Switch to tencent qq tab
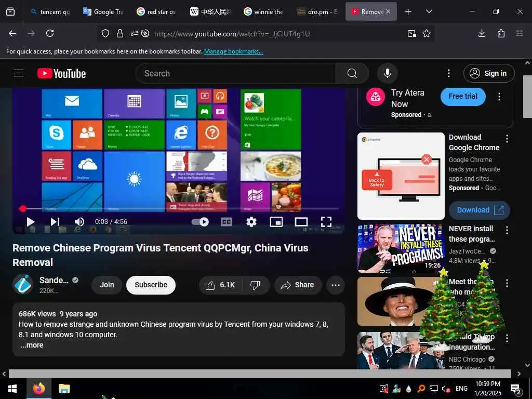532x399 pixels. point(49,11)
